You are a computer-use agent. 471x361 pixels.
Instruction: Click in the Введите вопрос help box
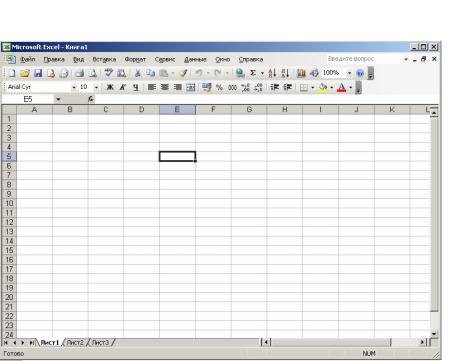coord(365,59)
